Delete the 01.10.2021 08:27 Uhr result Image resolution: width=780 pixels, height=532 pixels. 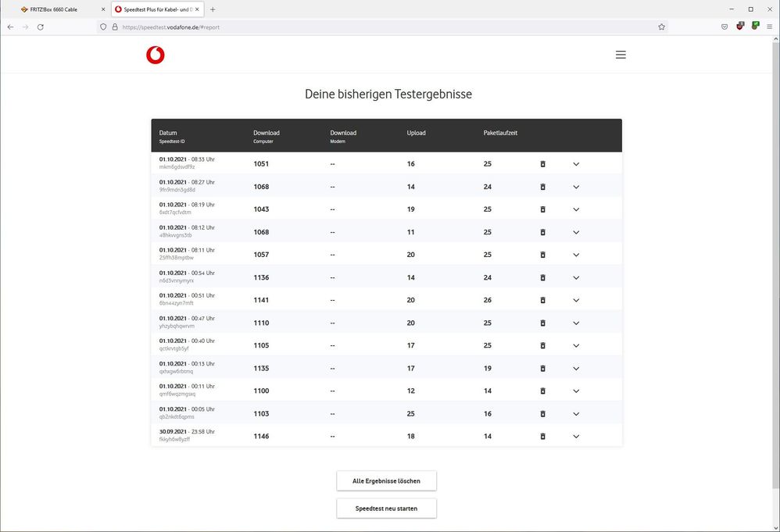pyautogui.click(x=542, y=187)
